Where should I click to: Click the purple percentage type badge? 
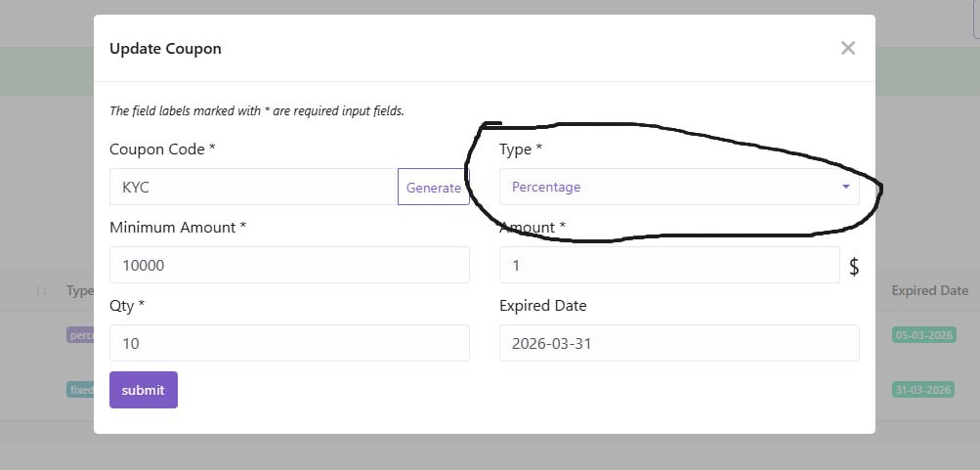[x=80, y=335]
